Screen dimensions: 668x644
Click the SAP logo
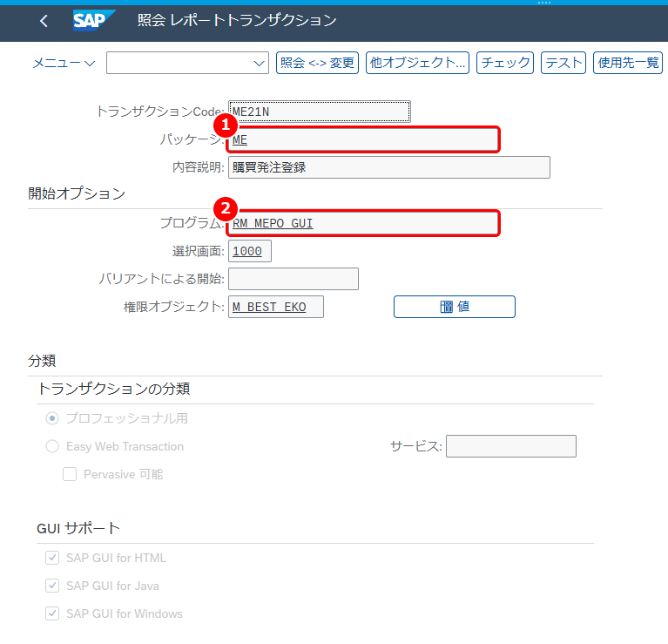[x=94, y=20]
